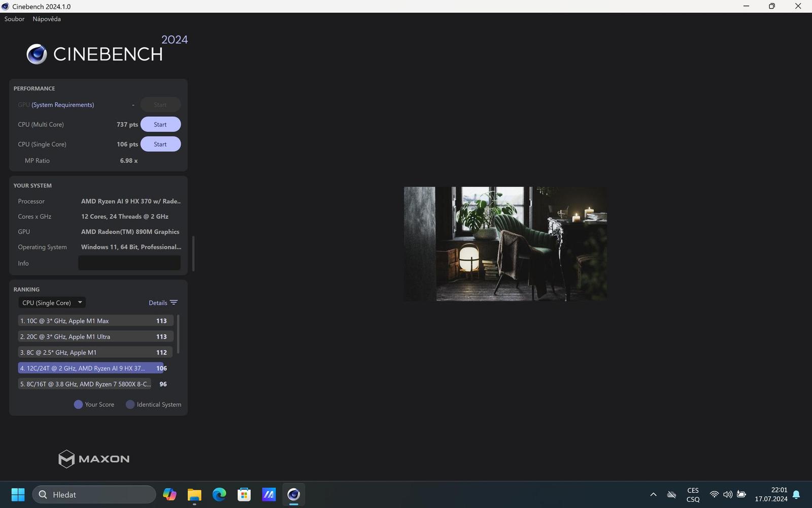
Task: Click the Your Score legend dot
Action: [78, 404]
